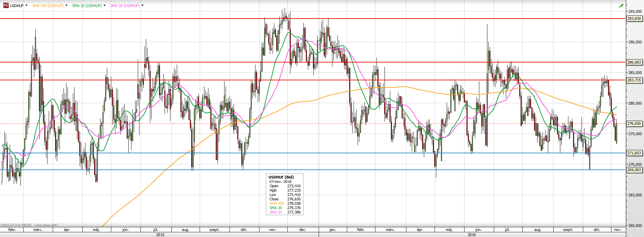644x237 pixels.
Task: Click the High 277,235 tooltip row
Action: point(285,190)
